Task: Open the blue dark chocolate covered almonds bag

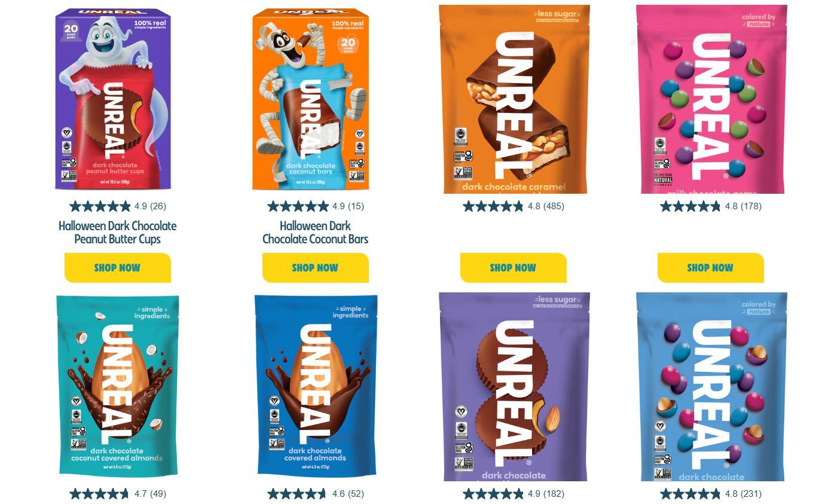Action: pyautogui.click(x=316, y=386)
